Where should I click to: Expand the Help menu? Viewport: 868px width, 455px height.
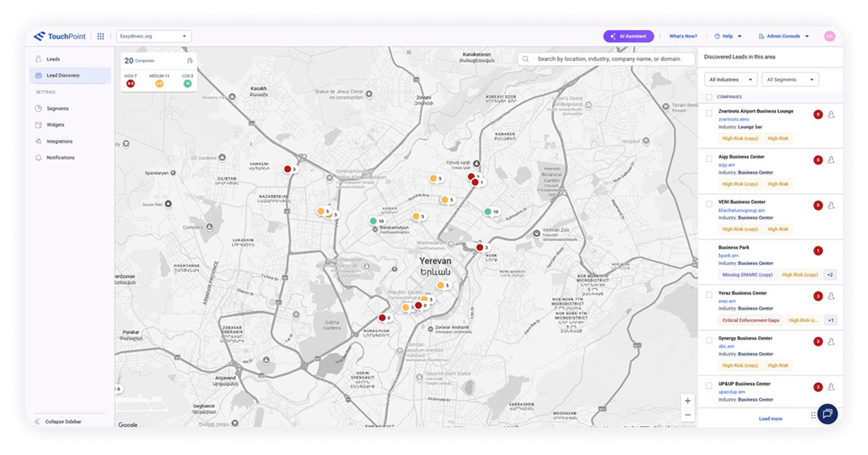728,36
